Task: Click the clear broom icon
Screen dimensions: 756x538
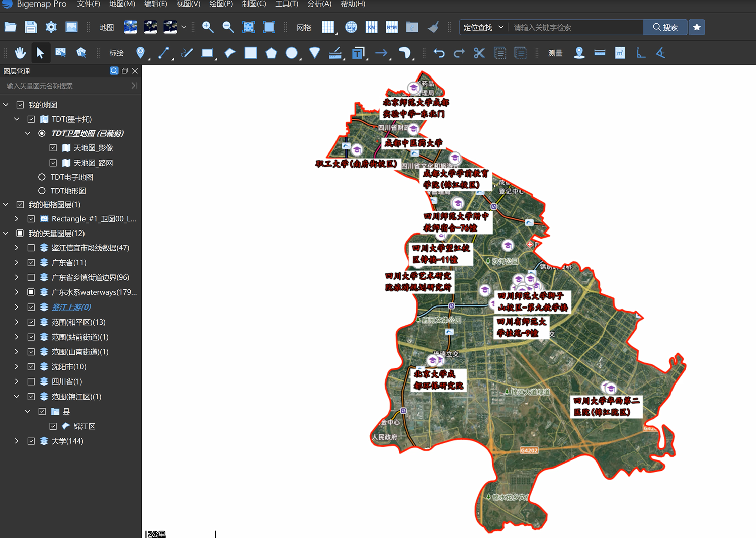Action: coord(433,27)
